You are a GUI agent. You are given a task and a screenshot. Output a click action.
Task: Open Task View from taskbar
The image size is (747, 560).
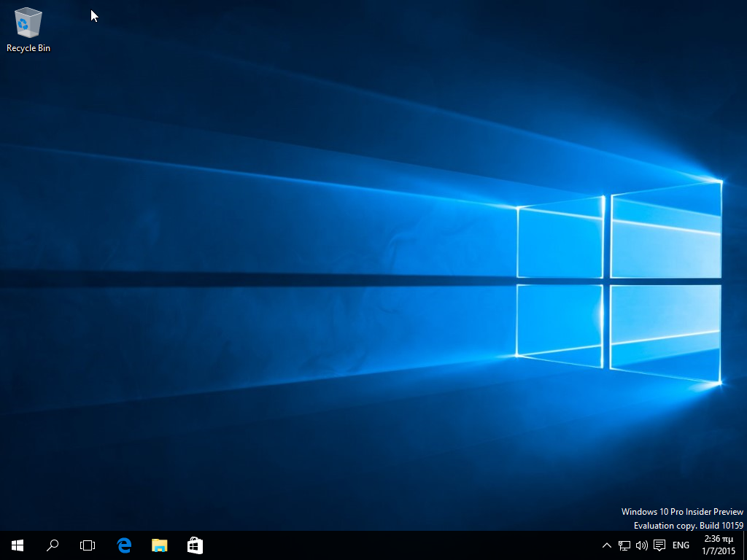[x=88, y=545]
